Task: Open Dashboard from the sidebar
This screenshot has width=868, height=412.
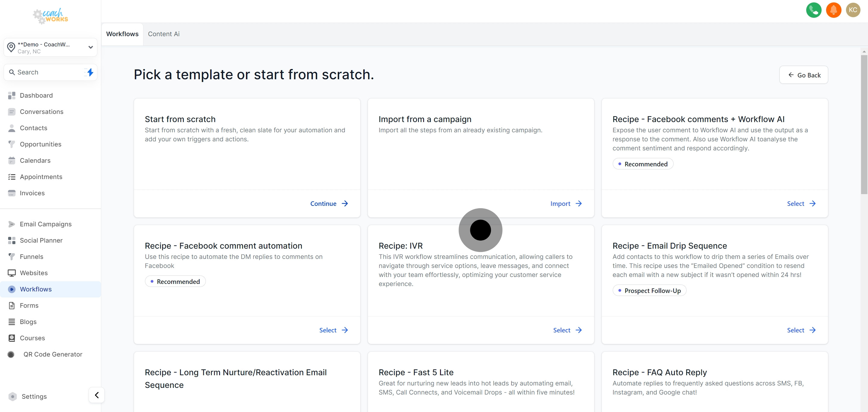Action: tap(36, 95)
